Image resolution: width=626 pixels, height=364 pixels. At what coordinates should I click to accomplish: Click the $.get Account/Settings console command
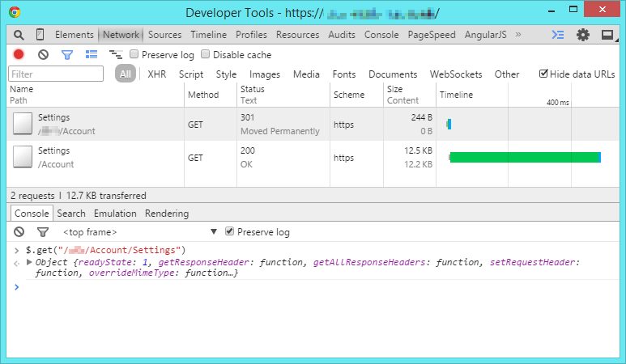pyautogui.click(x=106, y=250)
